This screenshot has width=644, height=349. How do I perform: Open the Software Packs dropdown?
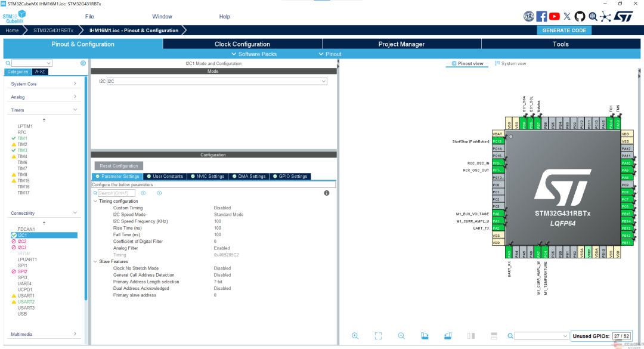(254, 54)
